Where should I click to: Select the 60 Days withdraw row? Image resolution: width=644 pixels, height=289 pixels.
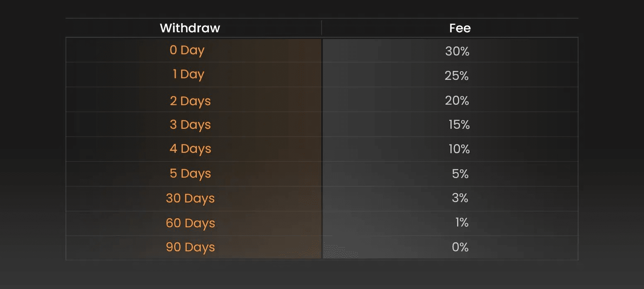(190, 223)
